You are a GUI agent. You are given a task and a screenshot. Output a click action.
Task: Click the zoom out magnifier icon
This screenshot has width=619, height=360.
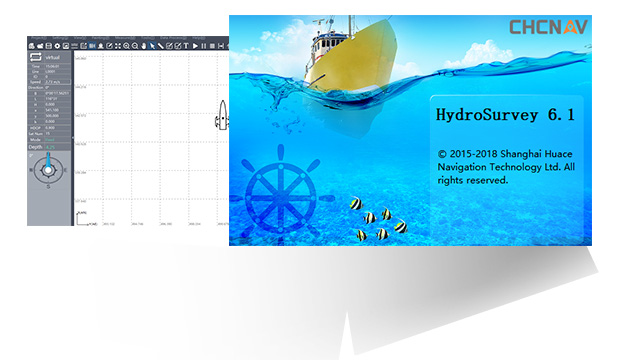tap(135, 46)
